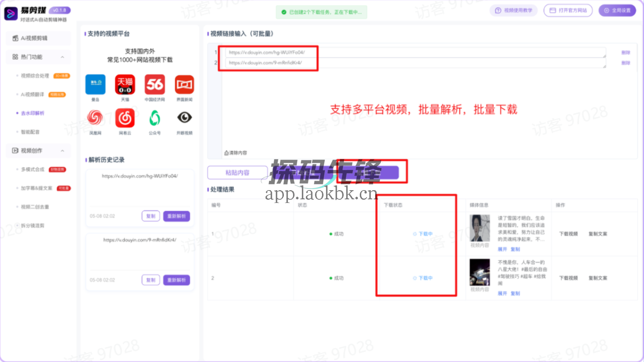Viewport: 644px width, 362px height.
Task: Click the second video link input field
Action: point(367,63)
